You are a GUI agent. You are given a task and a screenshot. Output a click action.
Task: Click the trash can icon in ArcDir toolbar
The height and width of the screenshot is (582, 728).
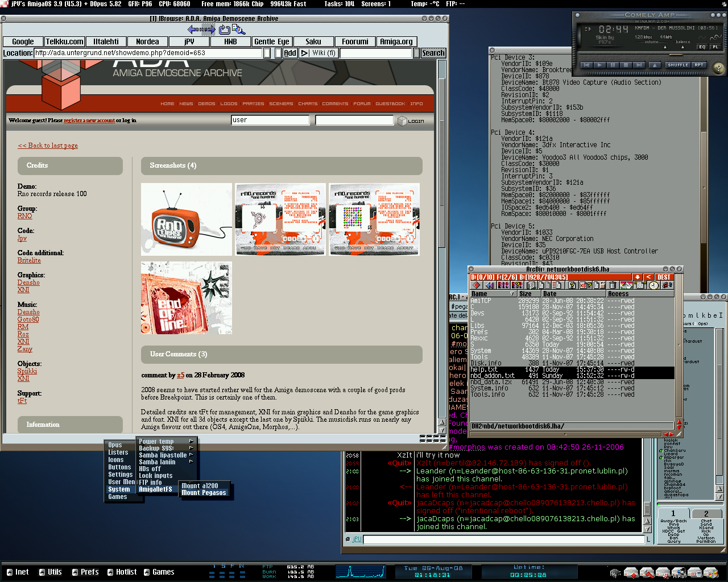[x=612, y=285]
